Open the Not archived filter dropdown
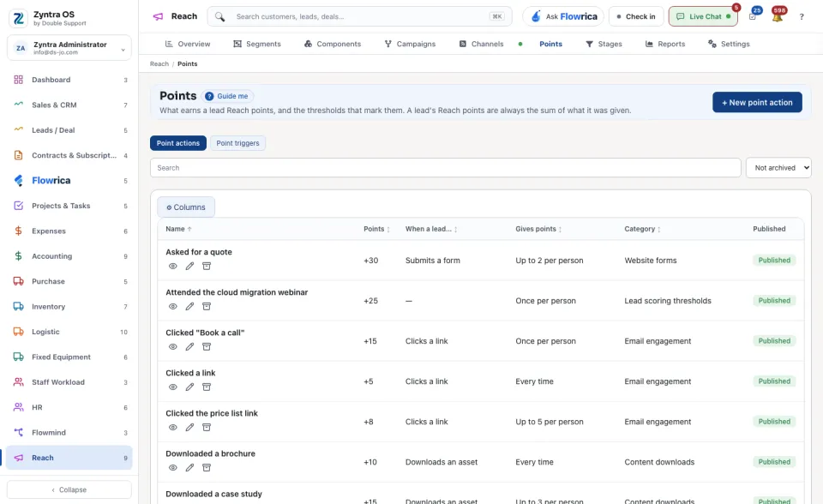 click(778, 168)
